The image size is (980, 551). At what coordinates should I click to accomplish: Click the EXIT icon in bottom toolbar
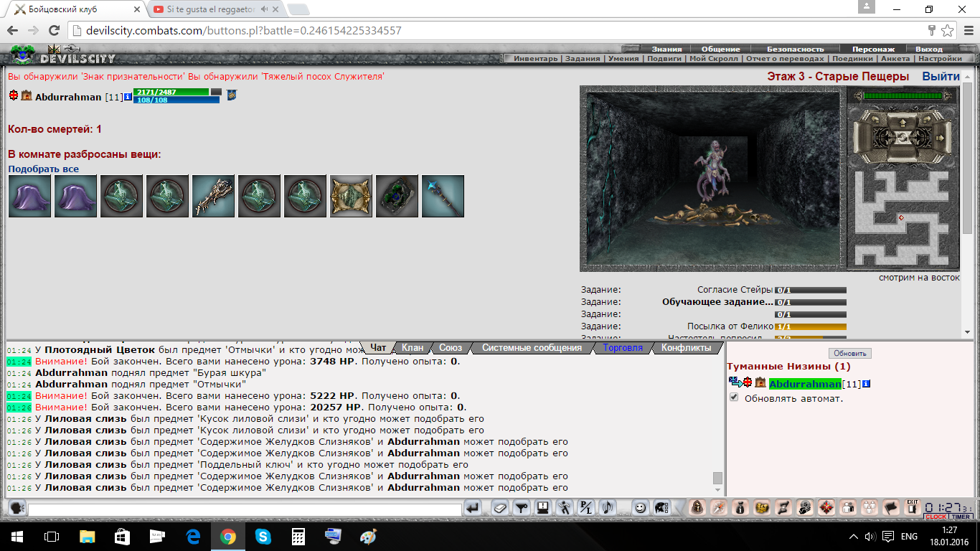pyautogui.click(x=913, y=507)
